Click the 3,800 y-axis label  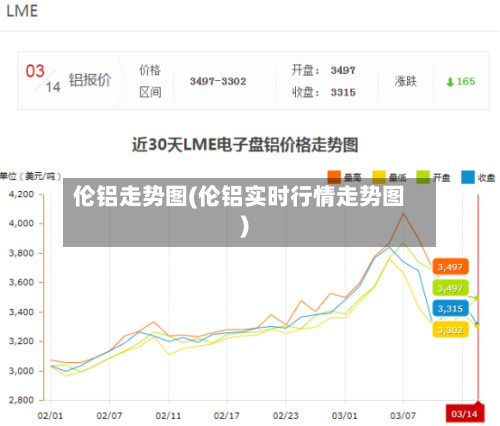click(22, 253)
